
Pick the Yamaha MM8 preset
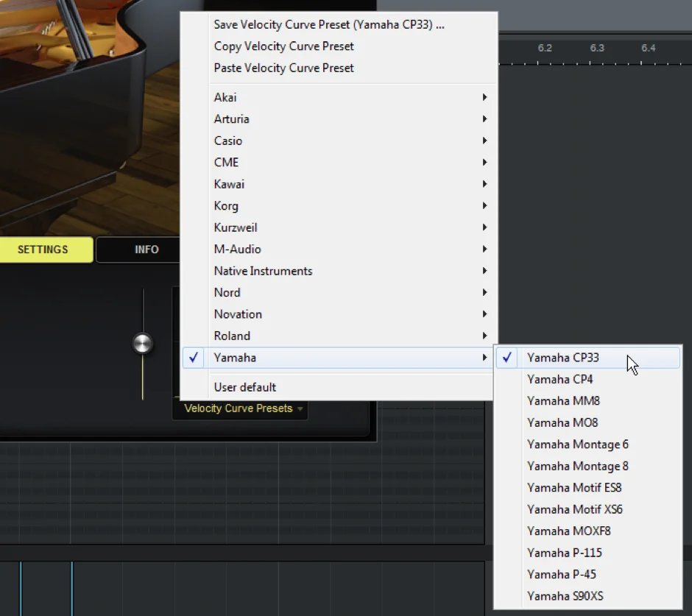pos(588,400)
